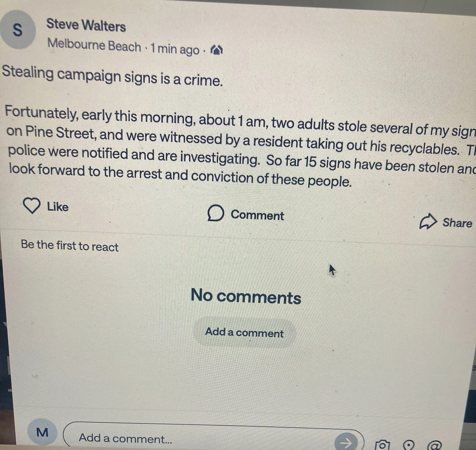The width and height of the screenshot is (476, 450).
Task: Click the send arrow button in comment box
Action: pyautogui.click(x=346, y=442)
